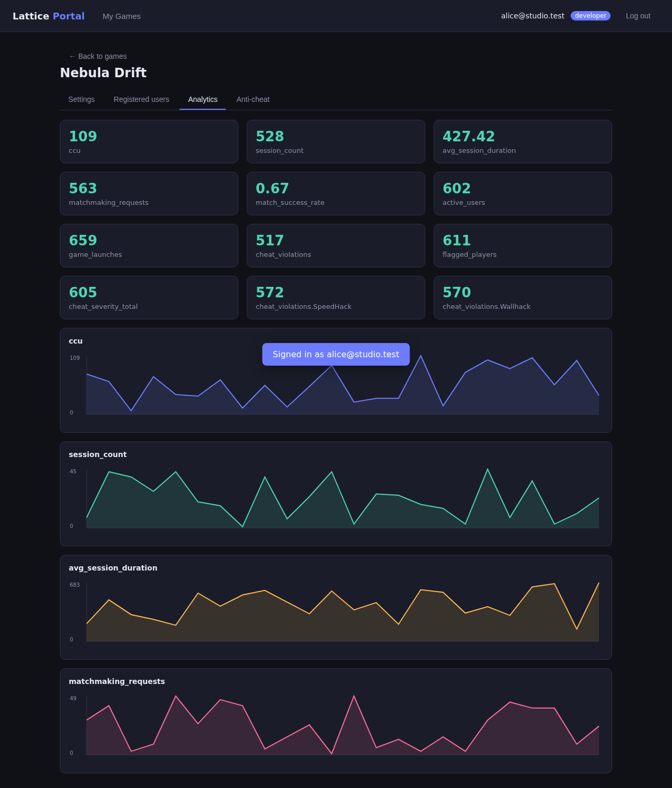
Task: Click the cheat_severity_total value 605
Action: [83, 292]
